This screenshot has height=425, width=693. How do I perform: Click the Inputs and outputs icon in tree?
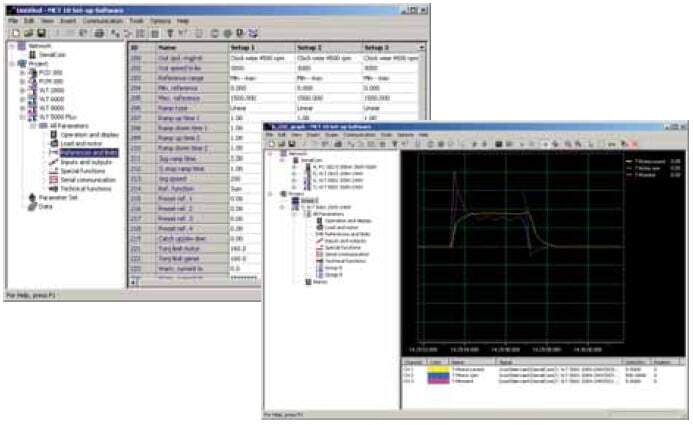coord(53,162)
